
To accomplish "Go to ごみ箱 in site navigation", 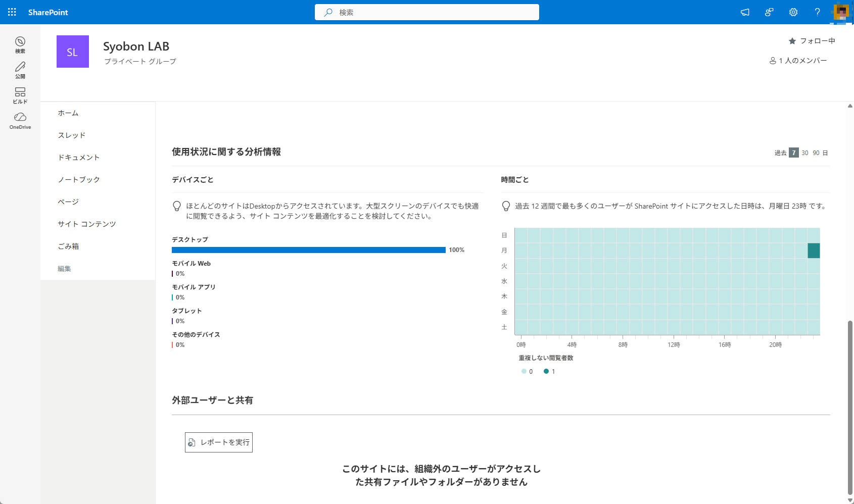I will click(x=68, y=246).
